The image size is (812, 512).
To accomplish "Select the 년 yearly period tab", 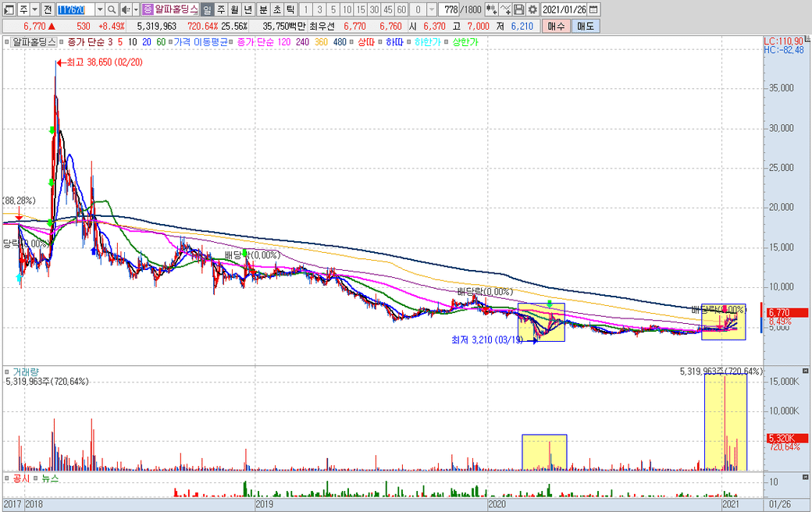I will click(248, 9).
